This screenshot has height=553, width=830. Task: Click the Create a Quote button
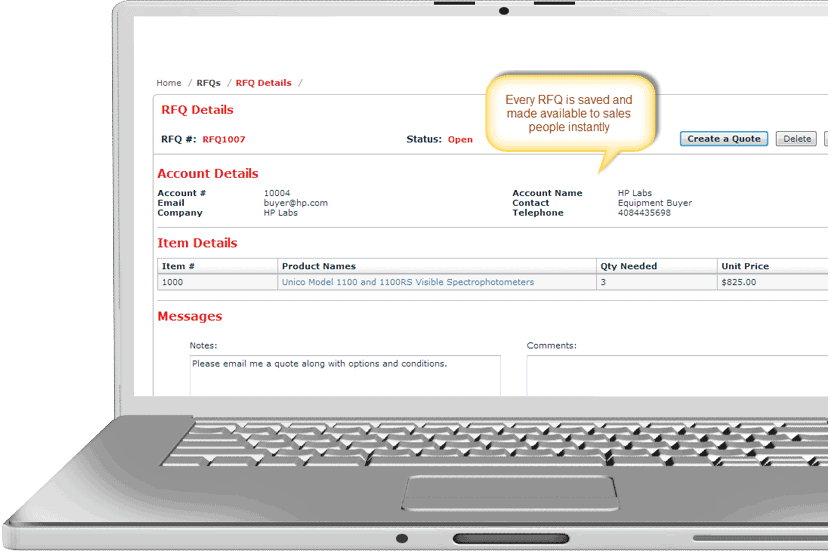click(x=724, y=139)
